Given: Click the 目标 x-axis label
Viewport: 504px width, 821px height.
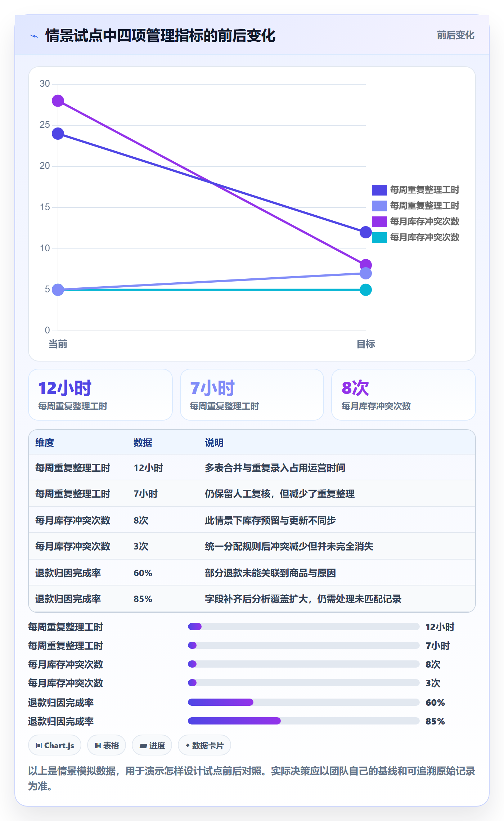Looking at the screenshot, I should [x=365, y=344].
